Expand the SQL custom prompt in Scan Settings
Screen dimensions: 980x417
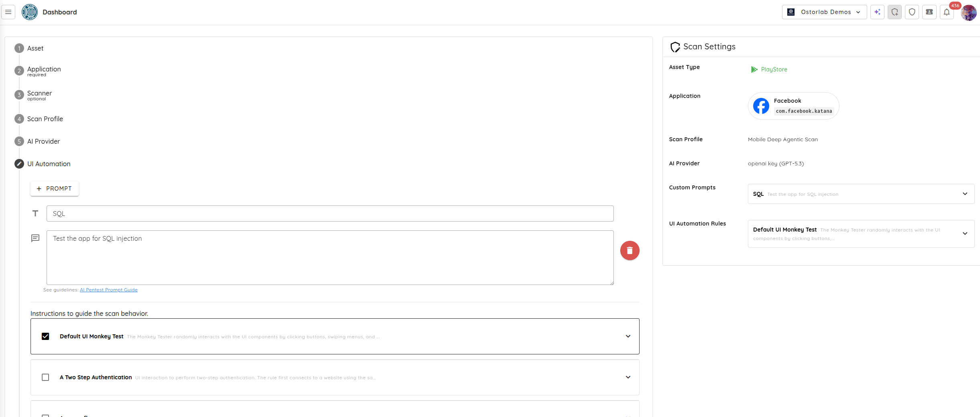965,193
